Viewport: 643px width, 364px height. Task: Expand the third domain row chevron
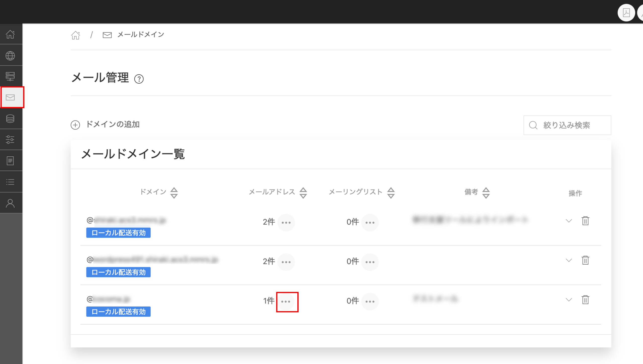point(569,300)
